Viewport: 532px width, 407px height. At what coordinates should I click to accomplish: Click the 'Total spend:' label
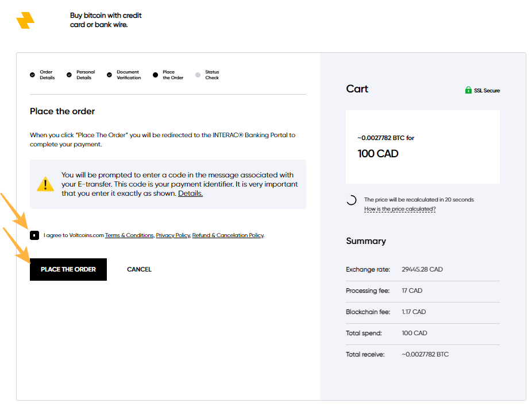click(364, 333)
